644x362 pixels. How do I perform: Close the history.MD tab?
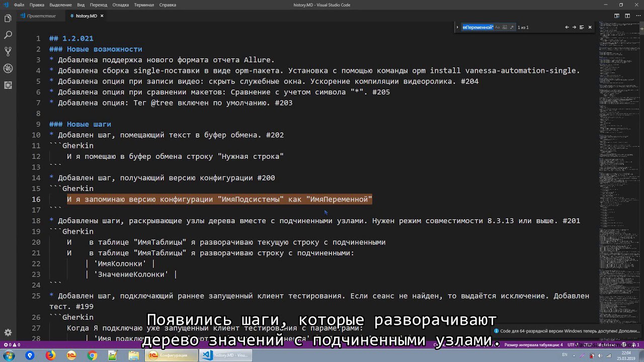tap(102, 16)
